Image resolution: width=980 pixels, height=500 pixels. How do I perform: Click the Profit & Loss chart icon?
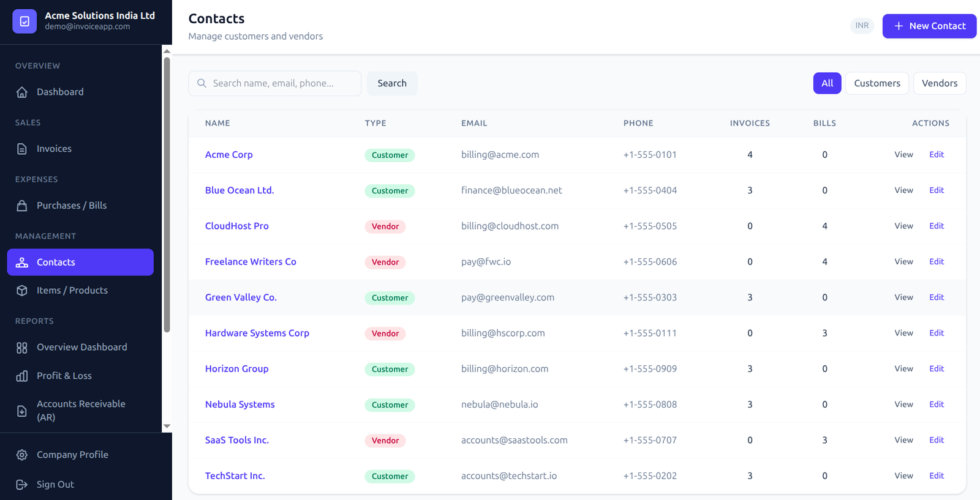tap(22, 376)
